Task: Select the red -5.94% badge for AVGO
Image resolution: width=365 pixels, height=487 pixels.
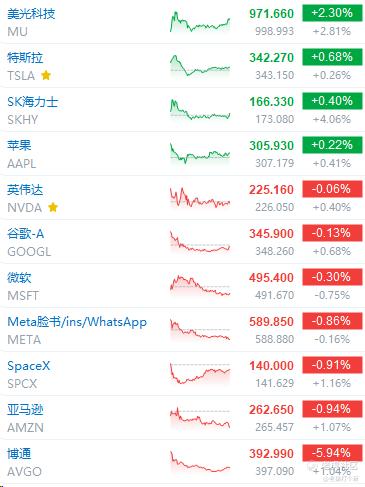Action: click(332, 453)
